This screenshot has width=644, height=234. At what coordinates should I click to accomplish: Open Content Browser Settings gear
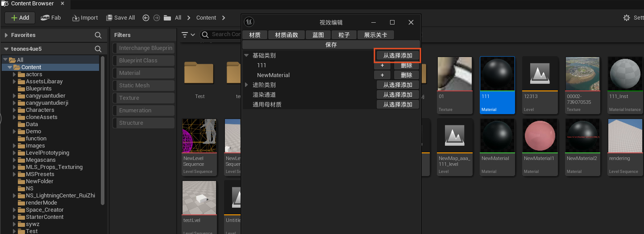[627, 18]
